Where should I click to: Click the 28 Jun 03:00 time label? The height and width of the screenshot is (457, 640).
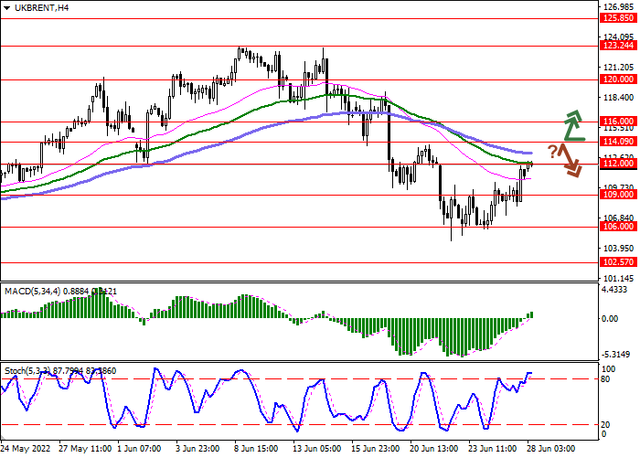tap(551, 449)
